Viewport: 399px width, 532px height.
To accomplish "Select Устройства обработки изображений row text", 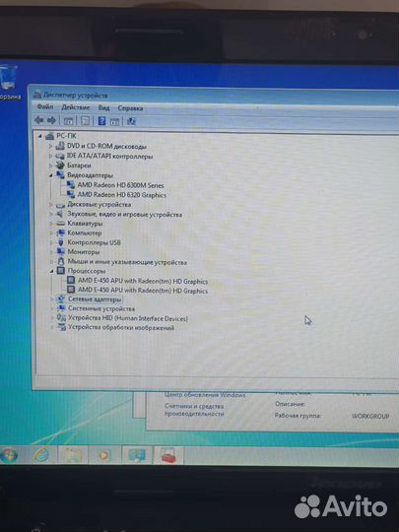I will 121,328.
